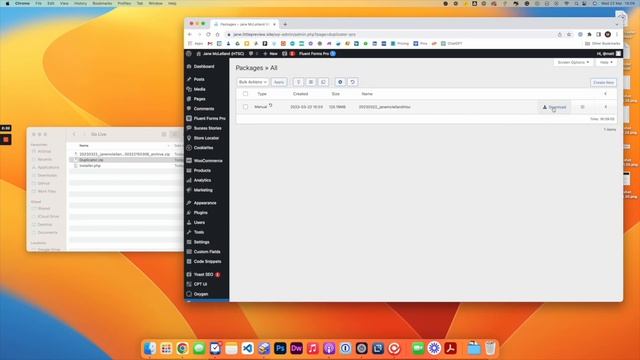Launch Photoshop from the Dock

point(280,348)
